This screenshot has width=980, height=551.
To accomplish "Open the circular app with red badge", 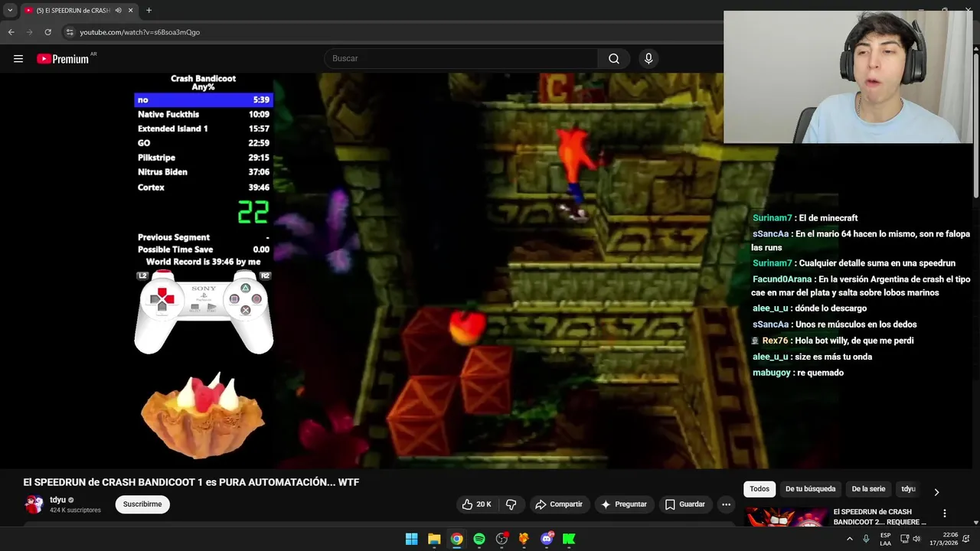I will pyautogui.click(x=501, y=539).
